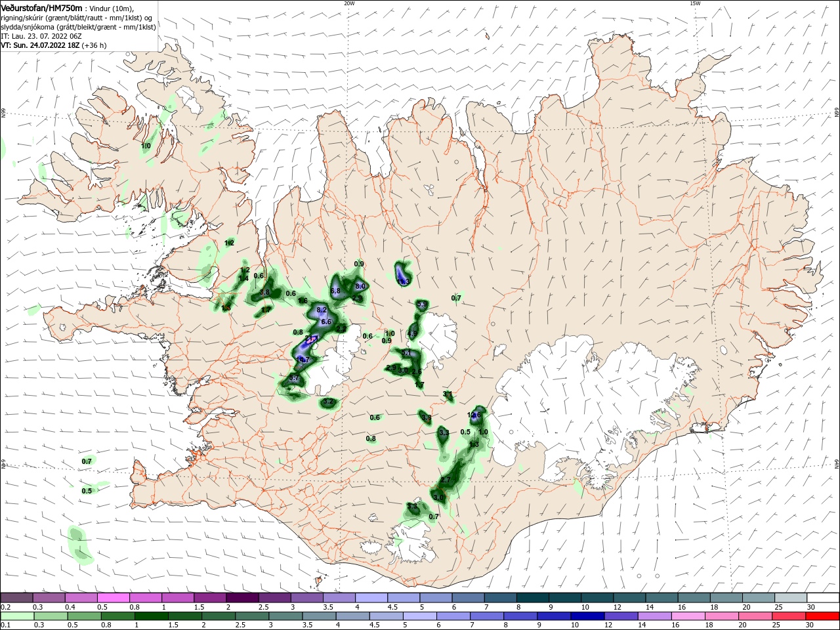
Task: Click the 20W longitude label on the top edge
Action: [x=349, y=3]
